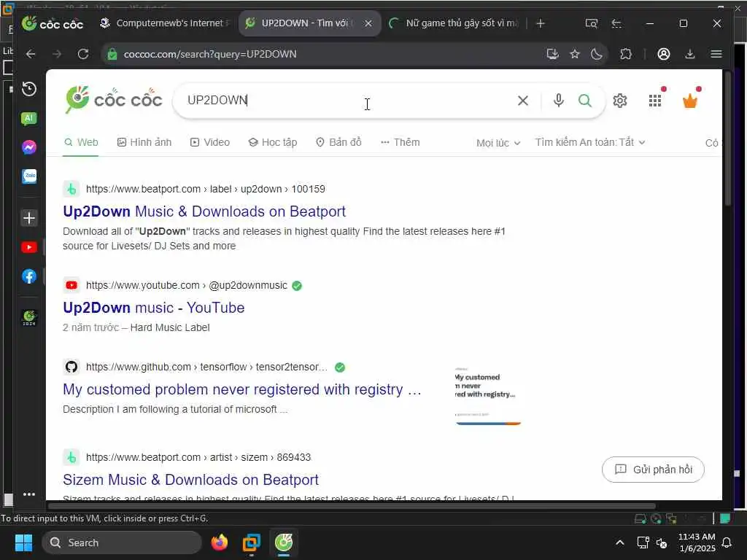747x560 pixels.
Task: Click the beatport.com label up2down breadcrumb URL
Action: pyautogui.click(x=205, y=189)
